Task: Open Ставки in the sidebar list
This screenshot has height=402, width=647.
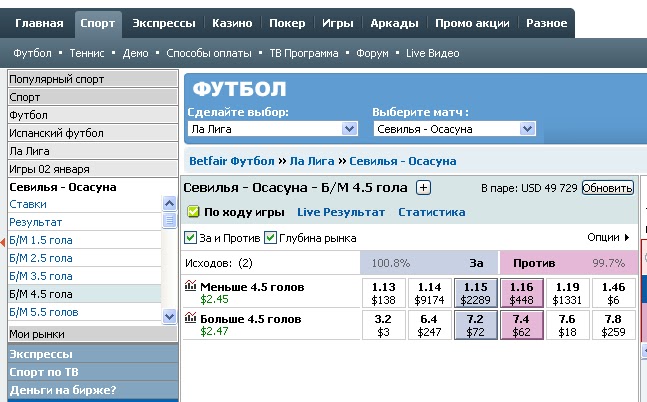Action: point(28,204)
